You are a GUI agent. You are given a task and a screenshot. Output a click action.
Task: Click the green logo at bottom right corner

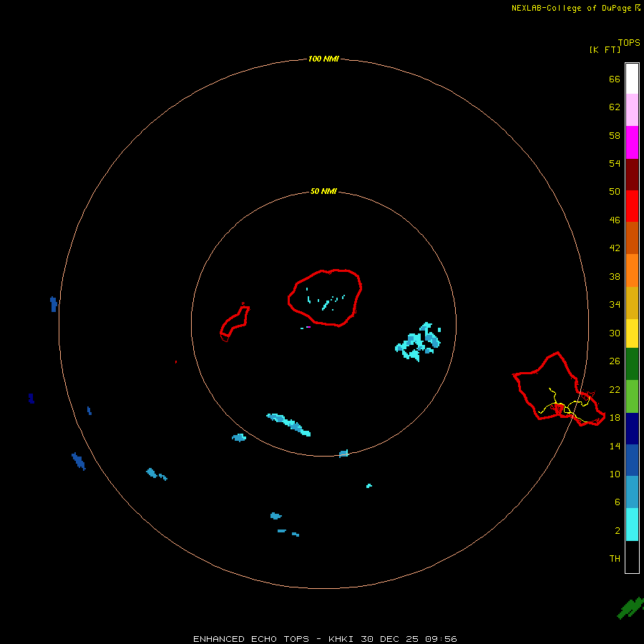click(630, 608)
